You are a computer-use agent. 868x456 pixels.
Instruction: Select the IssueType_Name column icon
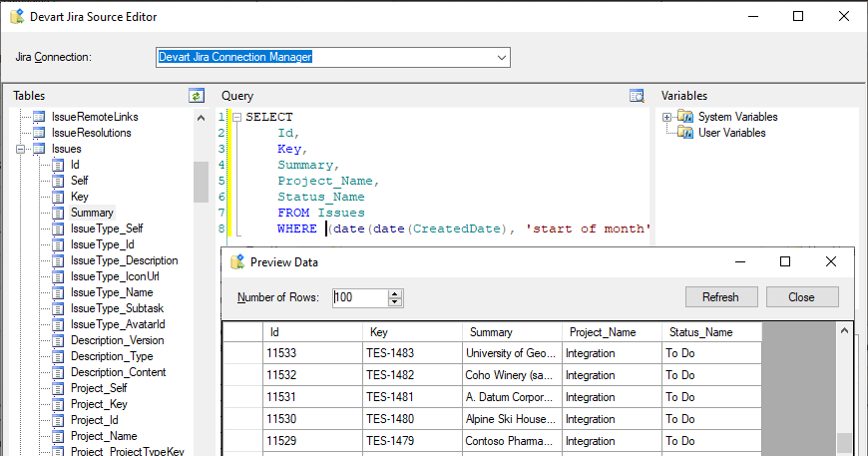pos(58,292)
